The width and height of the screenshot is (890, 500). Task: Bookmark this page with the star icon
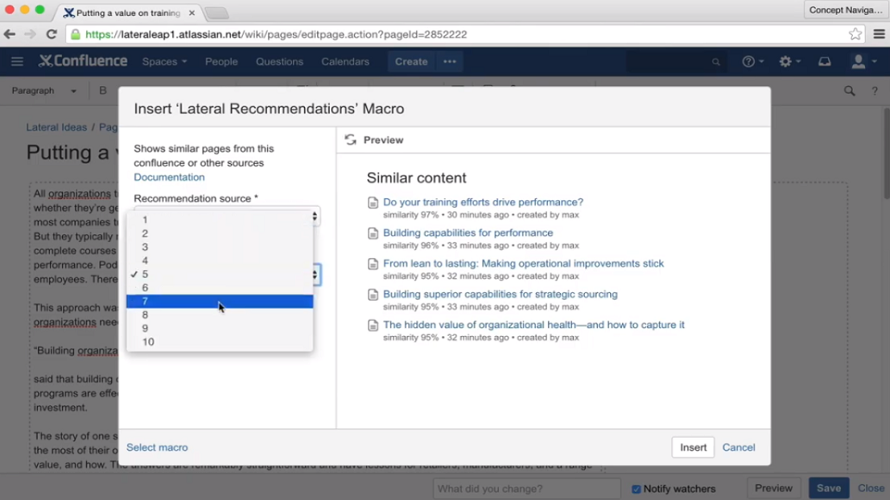tap(855, 34)
